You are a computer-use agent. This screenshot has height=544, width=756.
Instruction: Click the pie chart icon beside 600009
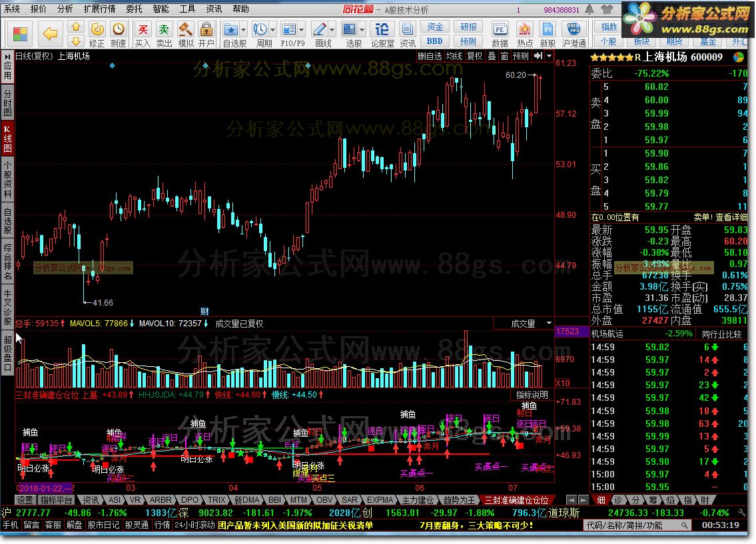click(x=738, y=57)
